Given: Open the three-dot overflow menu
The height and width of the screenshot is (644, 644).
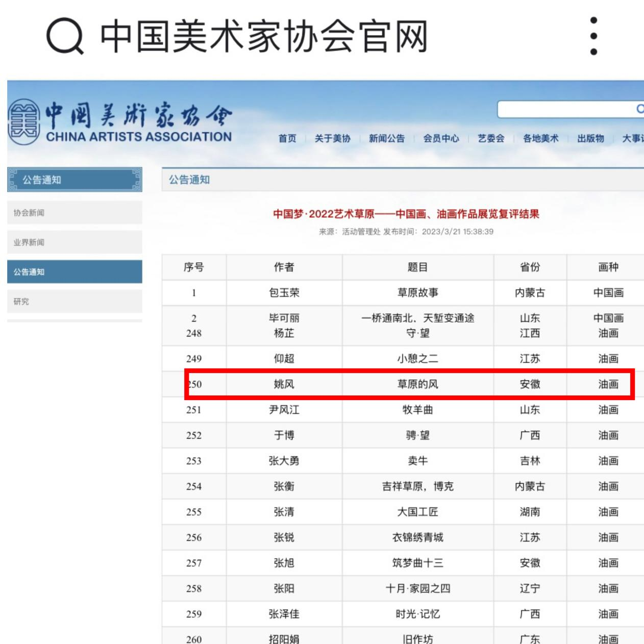Looking at the screenshot, I should pos(593,36).
